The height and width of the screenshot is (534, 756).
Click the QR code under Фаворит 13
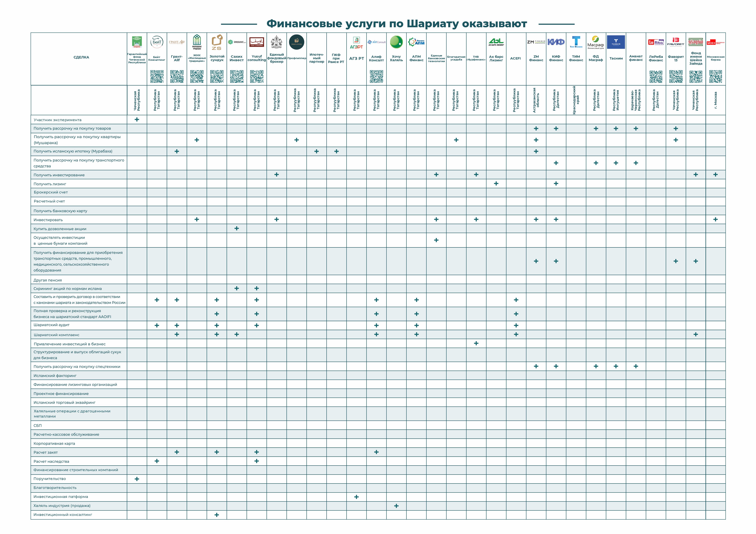(676, 76)
